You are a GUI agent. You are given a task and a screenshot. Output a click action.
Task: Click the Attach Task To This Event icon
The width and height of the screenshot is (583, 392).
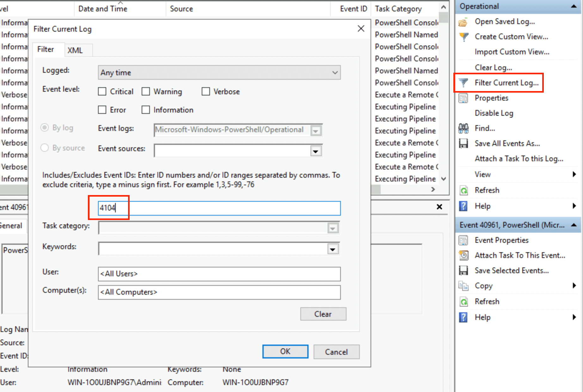463,255
